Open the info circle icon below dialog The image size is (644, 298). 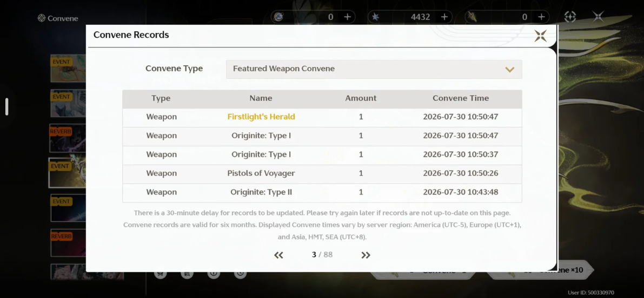tap(214, 273)
